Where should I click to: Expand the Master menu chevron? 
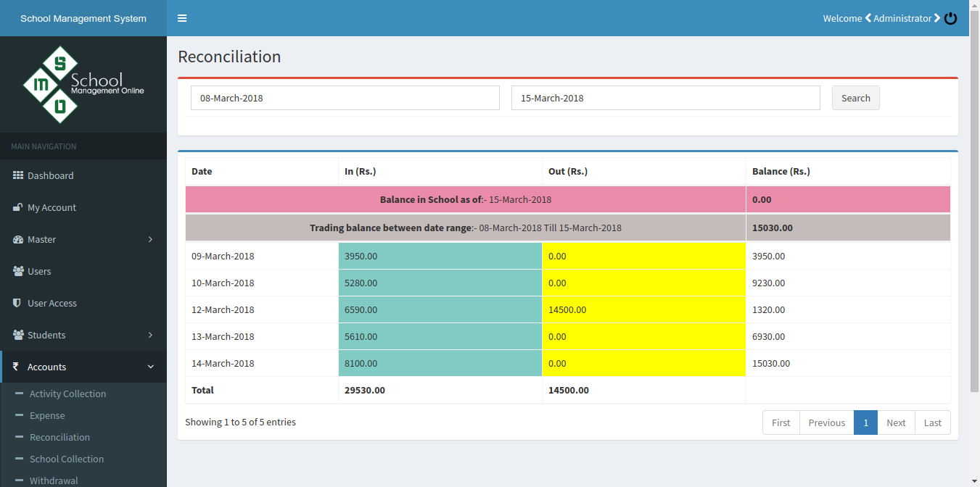150,239
